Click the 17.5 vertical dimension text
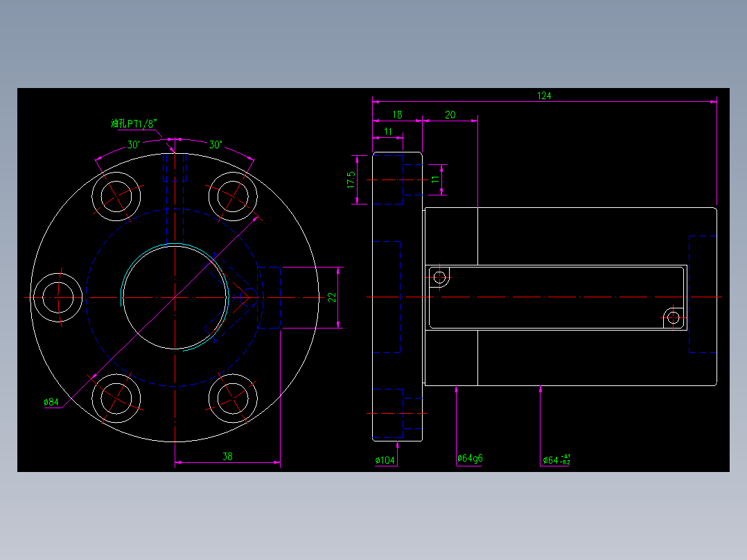Image resolution: width=747 pixels, height=560 pixels. click(351, 180)
